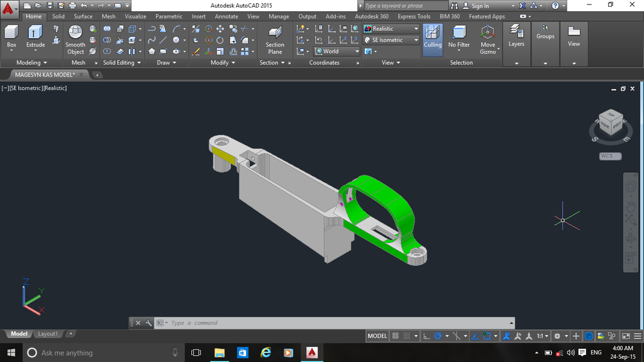The width and height of the screenshot is (644, 362).
Task: Open the World coordinate system dropdown
Action: pos(337,52)
